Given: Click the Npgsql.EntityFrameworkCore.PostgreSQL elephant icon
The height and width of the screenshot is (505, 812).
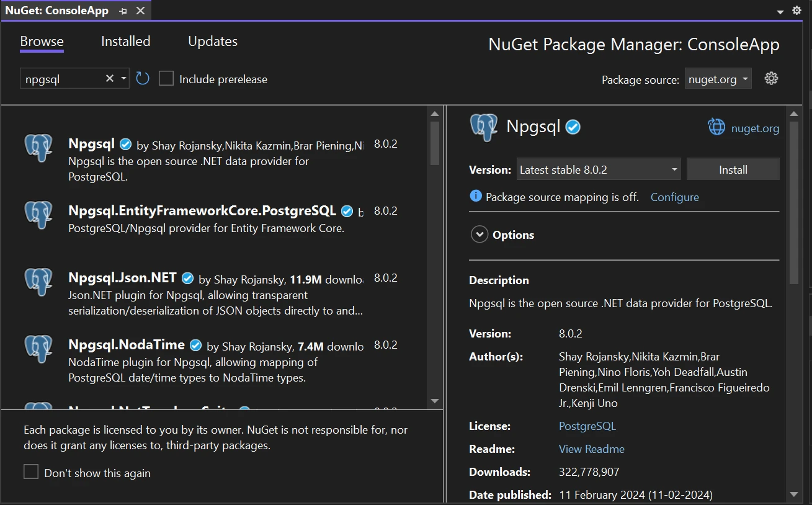Looking at the screenshot, I should click(x=38, y=215).
